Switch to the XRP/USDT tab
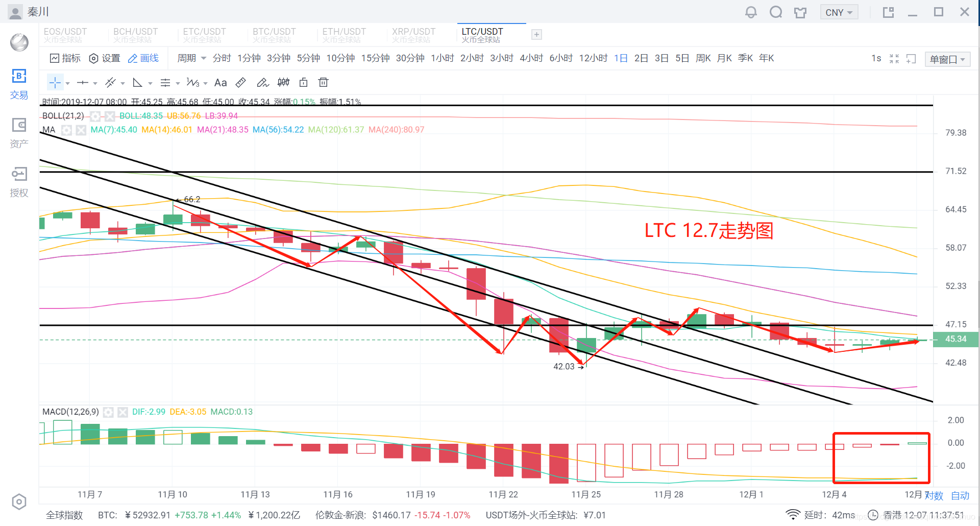The width and height of the screenshot is (980, 526). pos(413,35)
